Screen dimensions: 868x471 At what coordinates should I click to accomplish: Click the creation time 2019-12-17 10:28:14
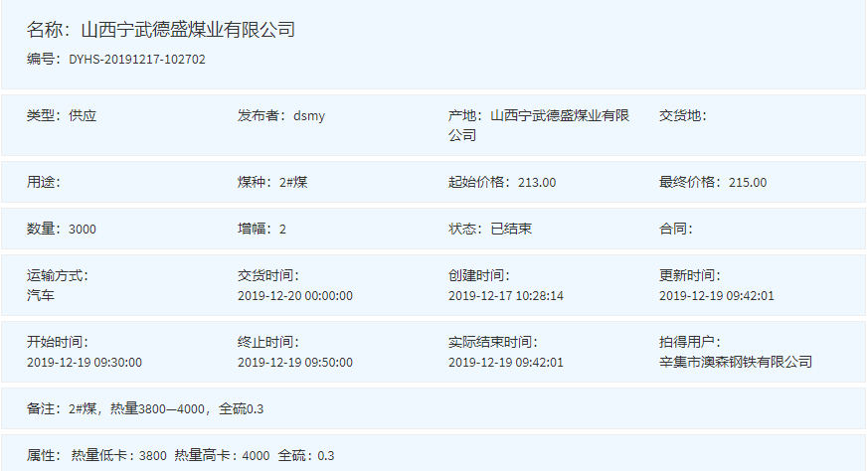(x=506, y=295)
